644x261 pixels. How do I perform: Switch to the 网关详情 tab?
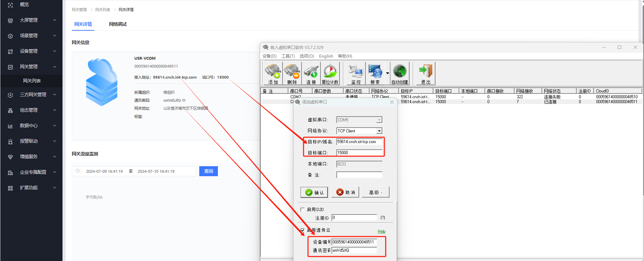coord(83,24)
